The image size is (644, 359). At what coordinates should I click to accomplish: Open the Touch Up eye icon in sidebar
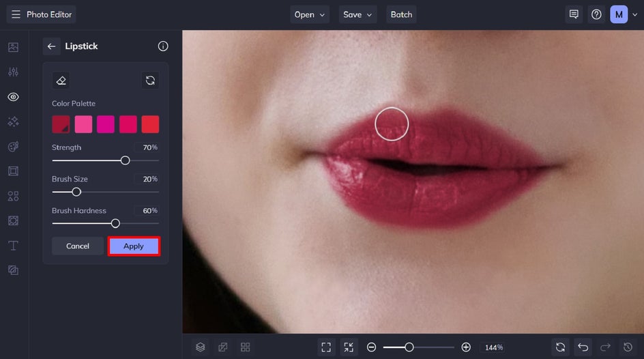pyautogui.click(x=13, y=97)
